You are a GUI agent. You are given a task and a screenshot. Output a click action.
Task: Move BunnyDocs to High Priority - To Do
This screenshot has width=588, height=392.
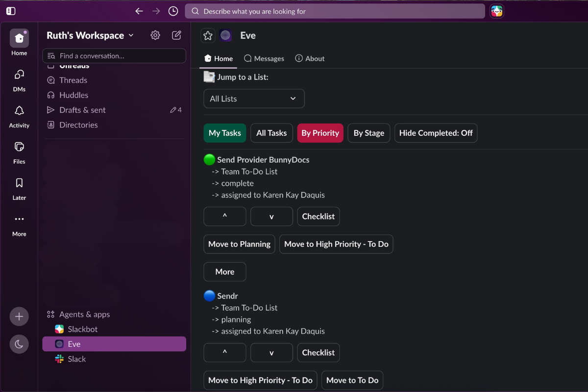coord(336,244)
